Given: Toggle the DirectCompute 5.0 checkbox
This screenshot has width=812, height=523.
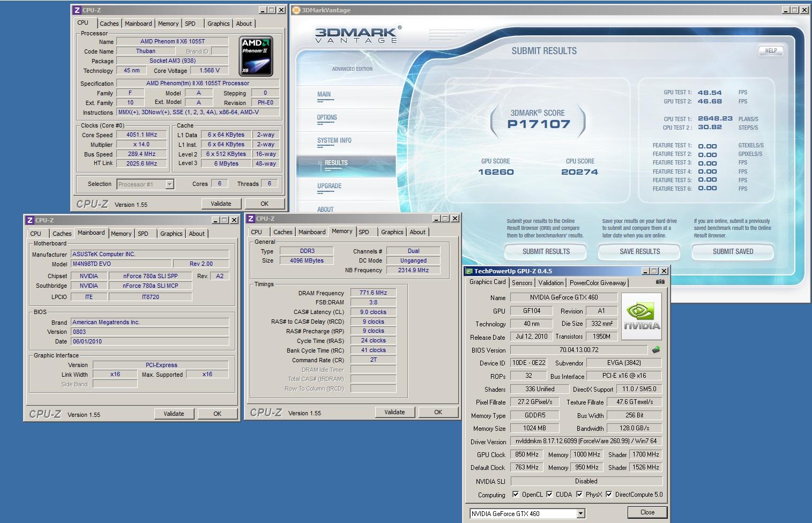Looking at the screenshot, I should (x=609, y=495).
